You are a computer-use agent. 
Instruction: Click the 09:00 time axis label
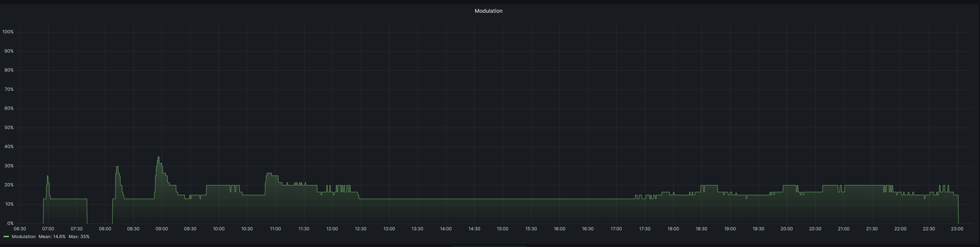pyautogui.click(x=162, y=229)
